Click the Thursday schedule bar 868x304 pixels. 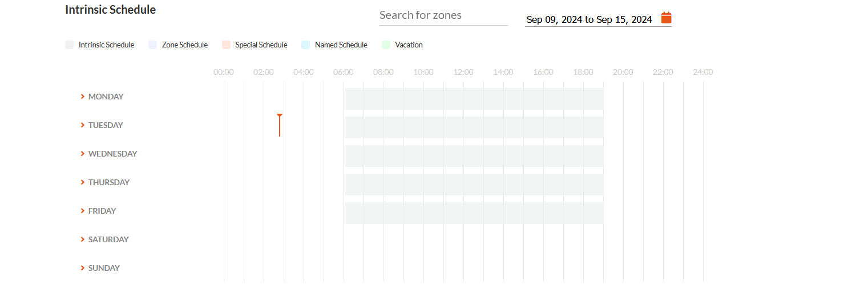tap(473, 185)
